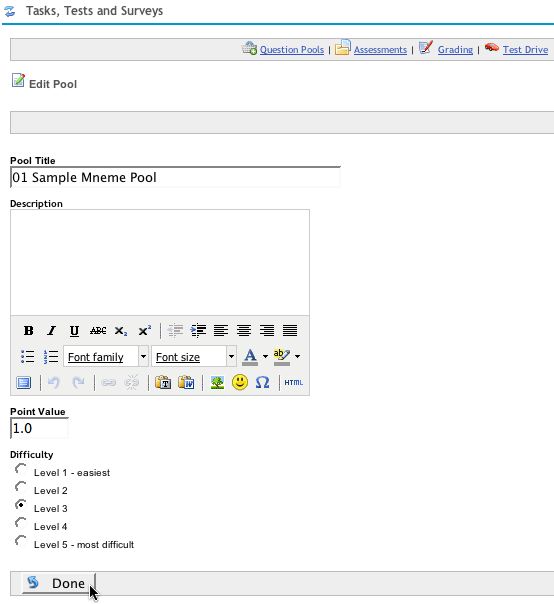Open the highlight color dropdown arrow
554x604 pixels.
click(297, 356)
